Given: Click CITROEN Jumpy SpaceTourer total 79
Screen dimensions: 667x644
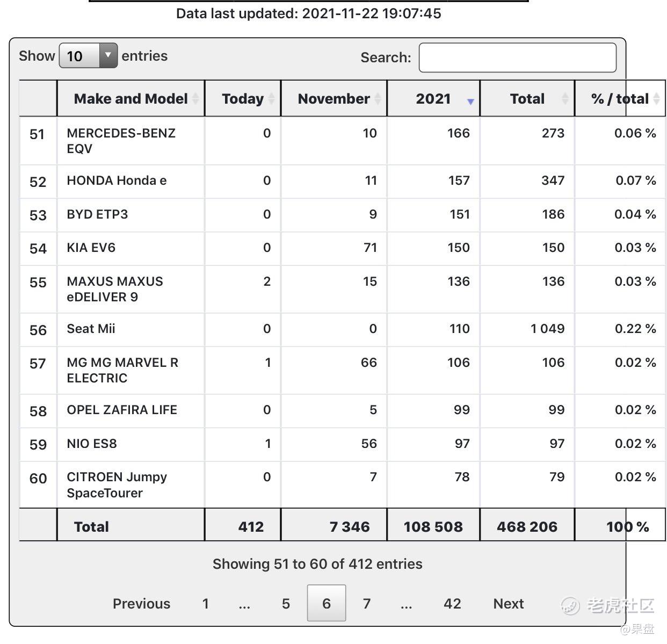Looking at the screenshot, I should (557, 477).
